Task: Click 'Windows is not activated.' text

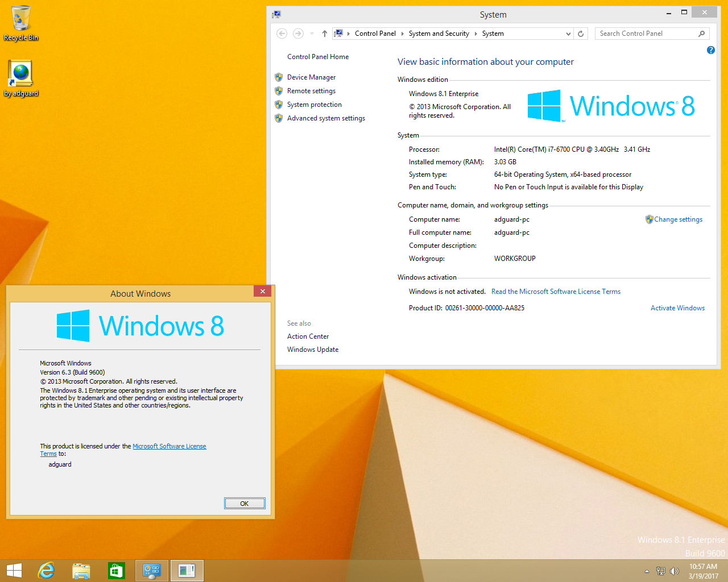Action: pyautogui.click(x=447, y=292)
